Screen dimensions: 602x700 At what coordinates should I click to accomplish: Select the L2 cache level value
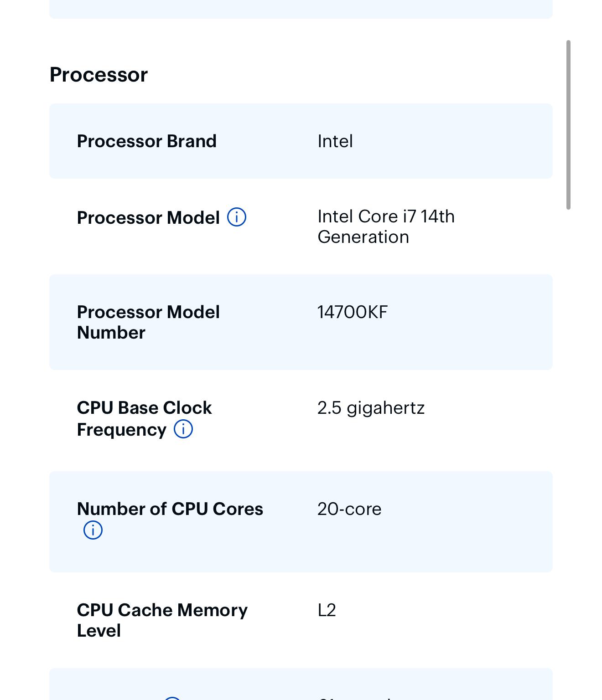[x=327, y=610]
